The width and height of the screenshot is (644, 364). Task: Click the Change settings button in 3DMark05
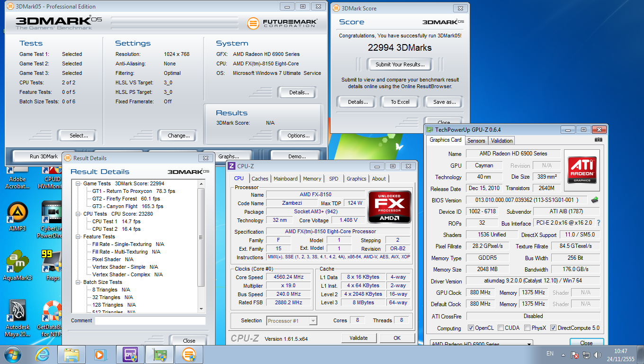tap(179, 136)
